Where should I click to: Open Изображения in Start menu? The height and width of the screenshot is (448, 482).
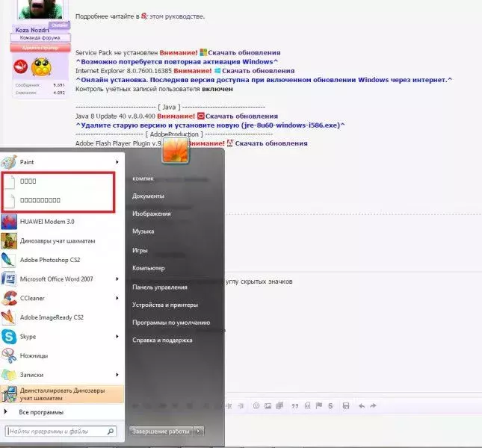coord(151,214)
